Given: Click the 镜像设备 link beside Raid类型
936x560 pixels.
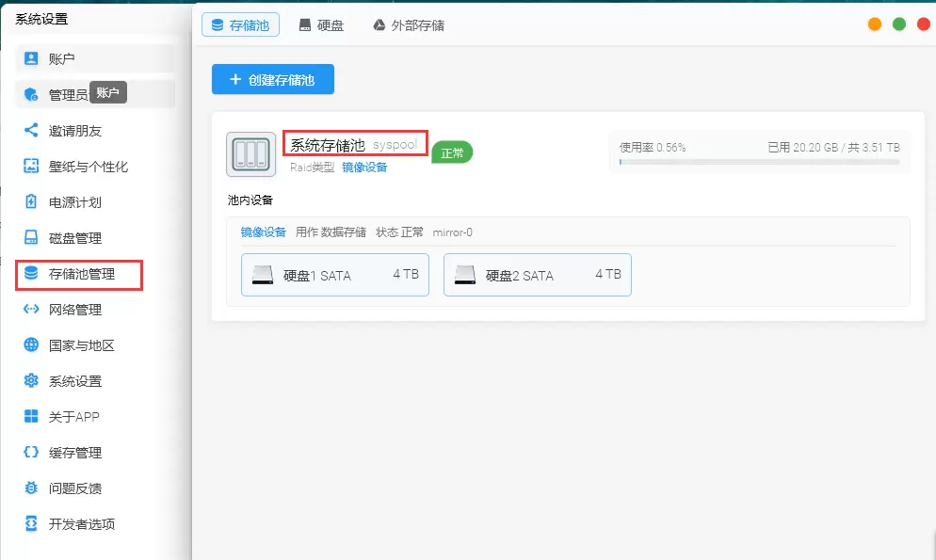Looking at the screenshot, I should click(364, 167).
